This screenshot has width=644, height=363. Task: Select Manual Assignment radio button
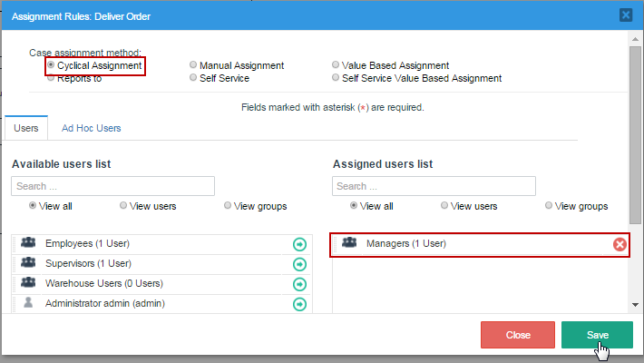193,65
